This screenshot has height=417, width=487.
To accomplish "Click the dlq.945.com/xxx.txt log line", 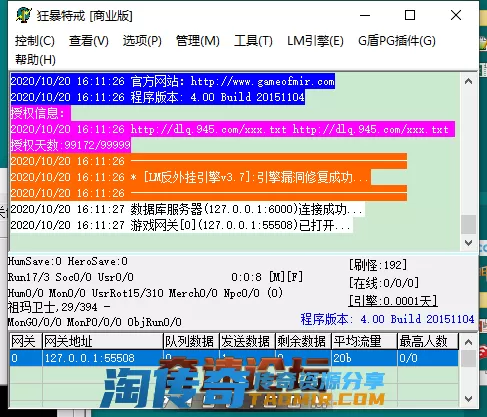I will [232, 129].
